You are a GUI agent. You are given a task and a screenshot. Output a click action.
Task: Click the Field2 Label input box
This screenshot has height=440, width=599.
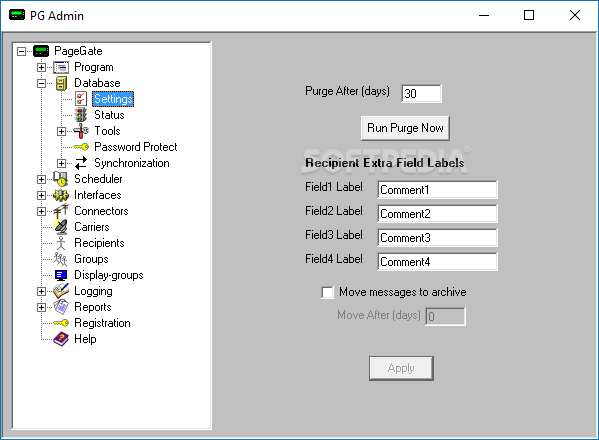pyautogui.click(x=437, y=214)
